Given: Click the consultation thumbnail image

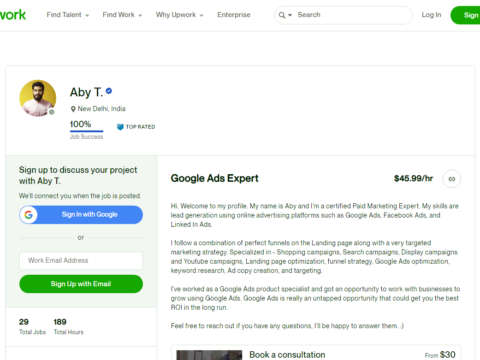Looking at the screenshot, I should 209,355.
